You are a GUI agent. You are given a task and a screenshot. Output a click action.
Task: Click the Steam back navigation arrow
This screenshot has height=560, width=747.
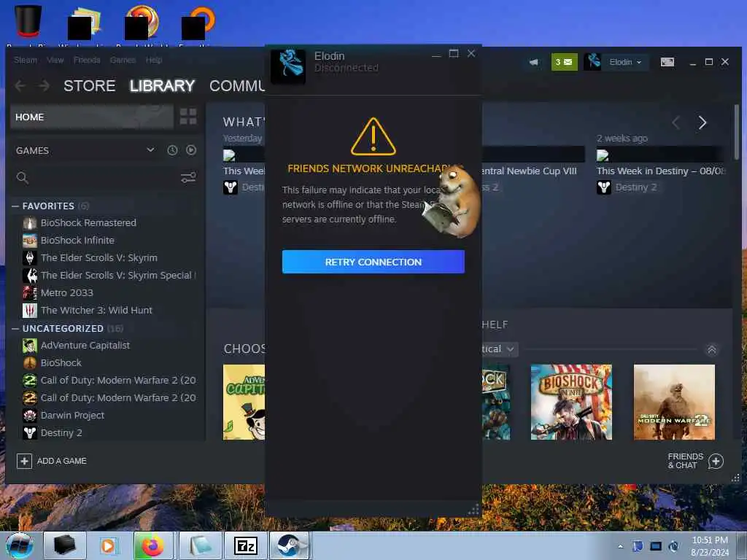20,86
